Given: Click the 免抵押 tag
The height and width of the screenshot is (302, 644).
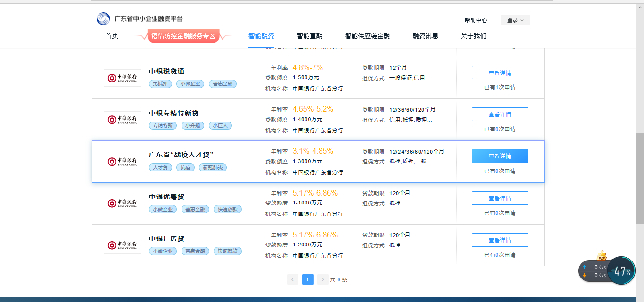Looking at the screenshot, I should pos(161,84).
